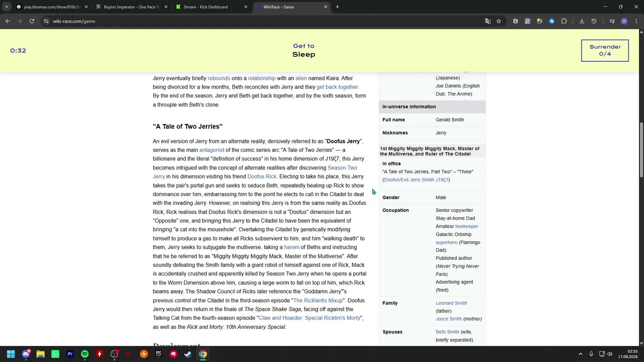The image size is (644, 362).
Task: Show browser downloads
Action: coord(582,21)
